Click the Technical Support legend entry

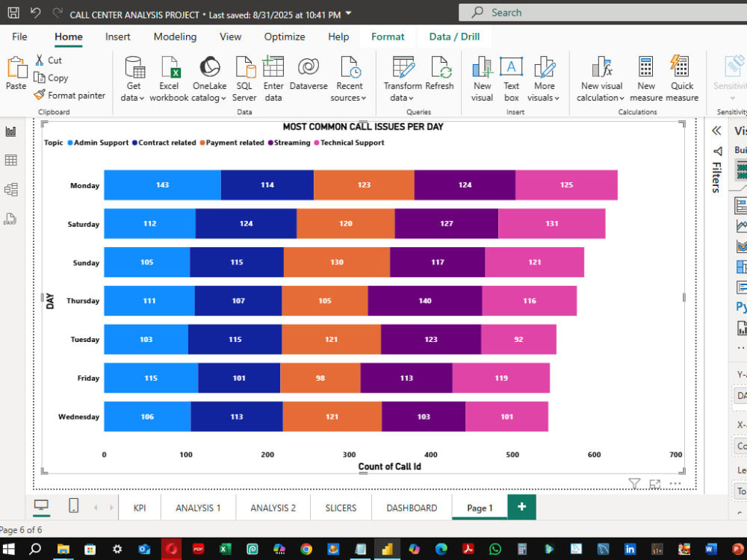(x=349, y=143)
